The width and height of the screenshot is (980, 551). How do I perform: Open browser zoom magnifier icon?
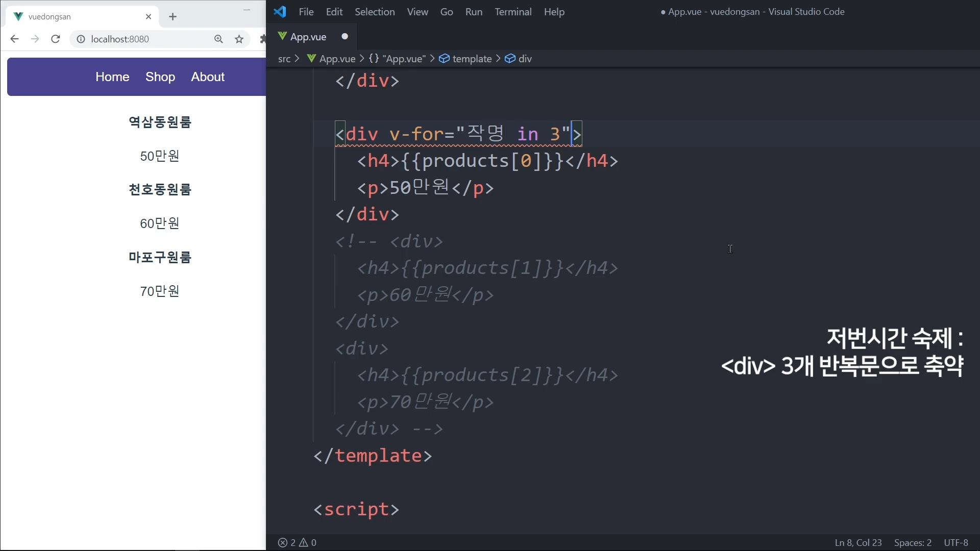pyautogui.click(x=218, y=39)
